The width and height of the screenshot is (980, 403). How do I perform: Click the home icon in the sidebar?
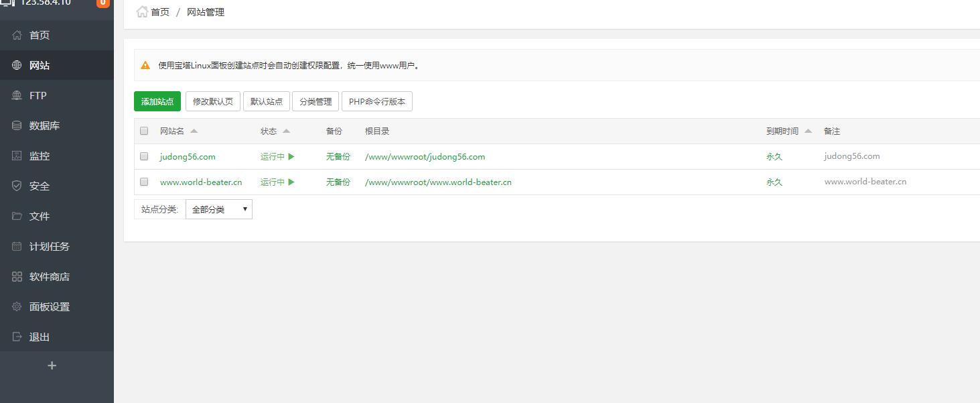tap(17, 35)
